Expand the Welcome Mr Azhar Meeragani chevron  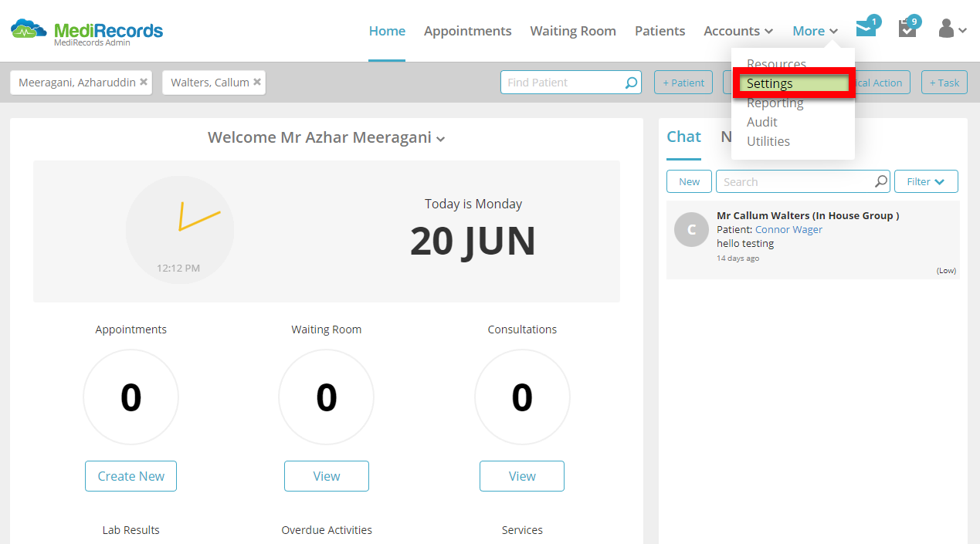pyautogui.click(x=440, y=139)
